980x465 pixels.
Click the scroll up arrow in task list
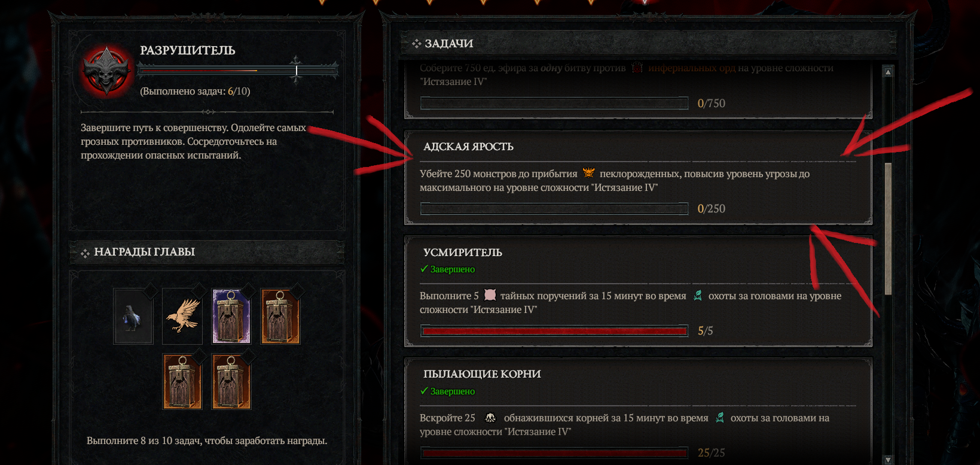coord(888,72)
